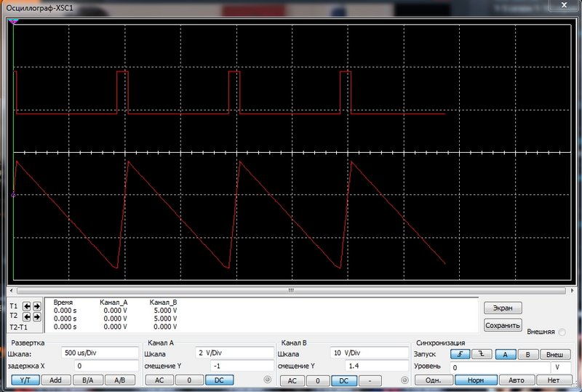
Task: Switch timebase to B/A mode
Action: click(x=87, y=380)
